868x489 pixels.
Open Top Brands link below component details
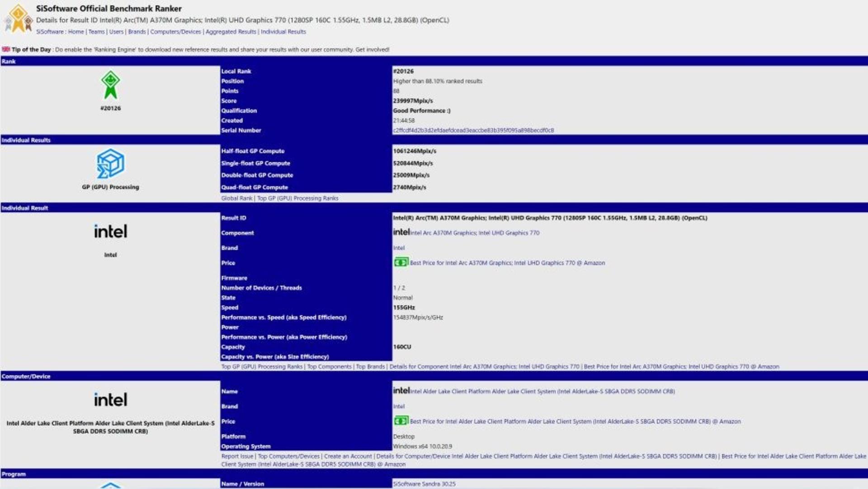pos(370,366)
